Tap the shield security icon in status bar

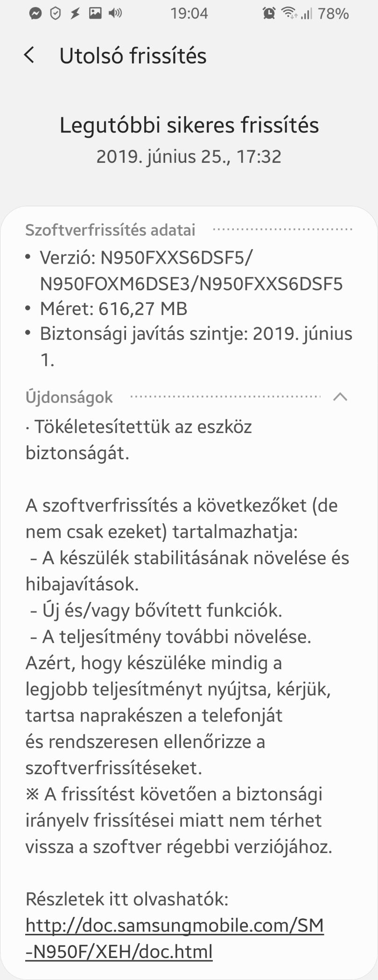[56, 14]
